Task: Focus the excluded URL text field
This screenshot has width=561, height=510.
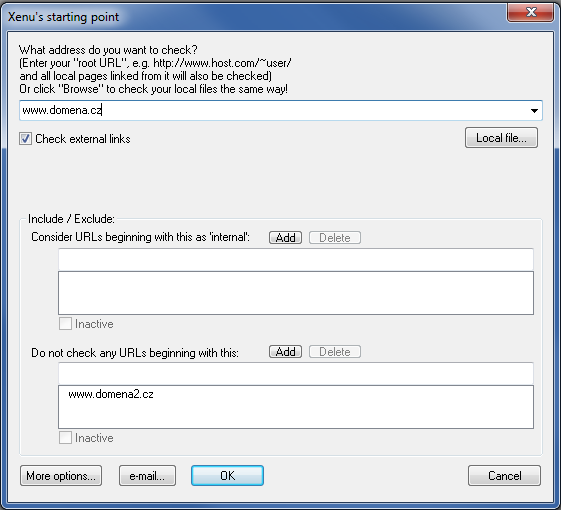Action: pos(296,373)
